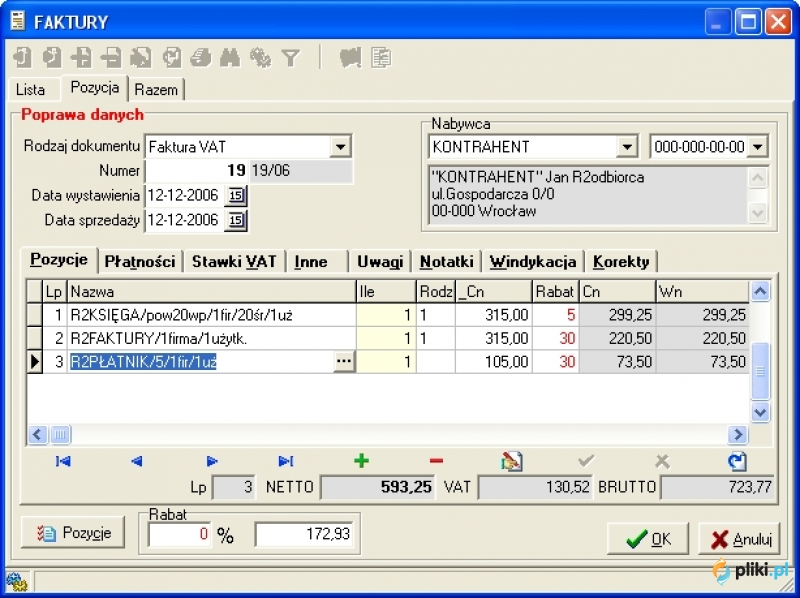Expand the Rodzaj dokumentu dropdown
The image size is (800, 598).
340,147
